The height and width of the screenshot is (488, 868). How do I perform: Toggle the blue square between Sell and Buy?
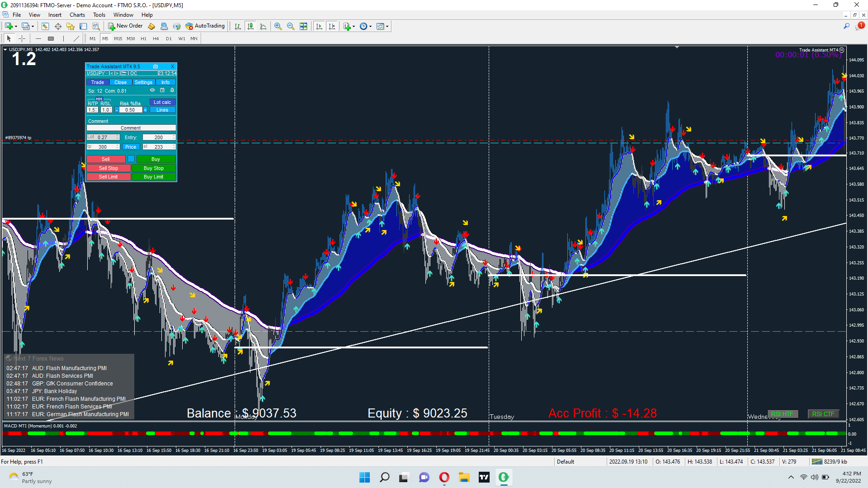coord(131,159)
